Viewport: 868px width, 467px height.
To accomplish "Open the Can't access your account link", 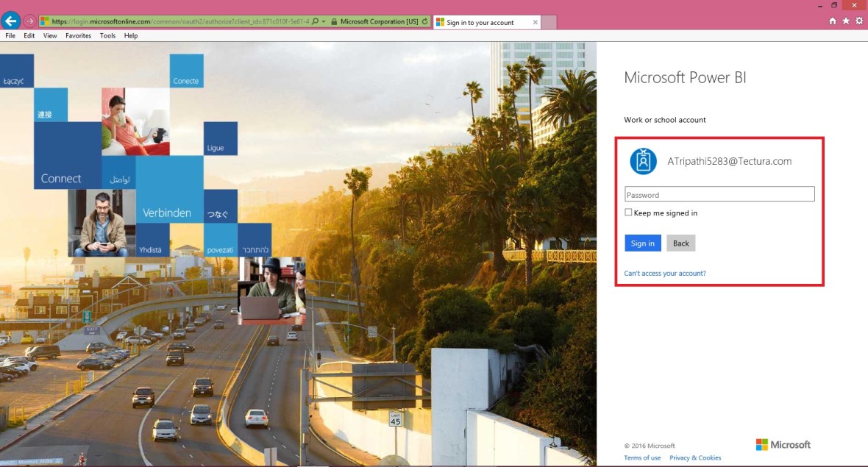I will coord(665,273).
